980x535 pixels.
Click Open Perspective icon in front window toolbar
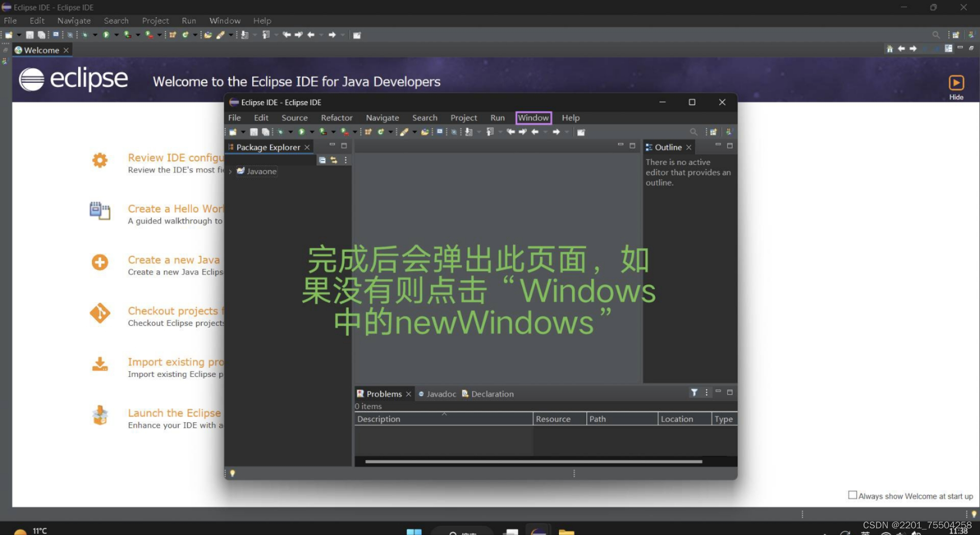coord(713,132)
